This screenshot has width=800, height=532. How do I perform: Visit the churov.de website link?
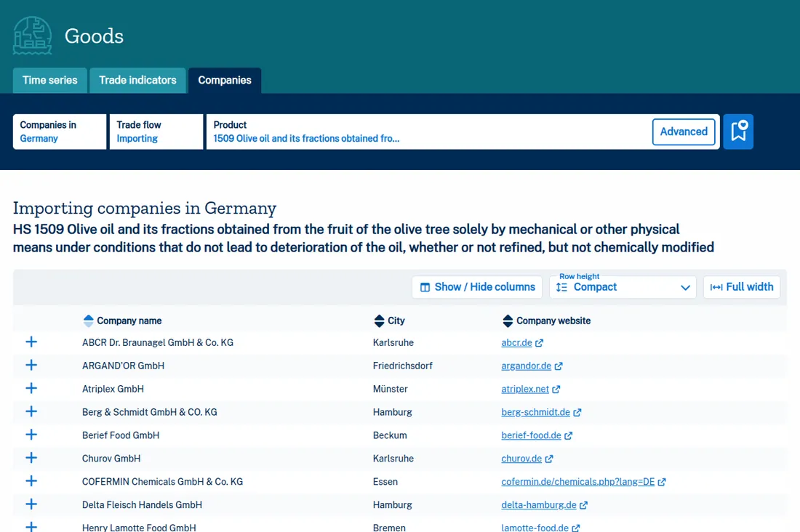[521, 459]
